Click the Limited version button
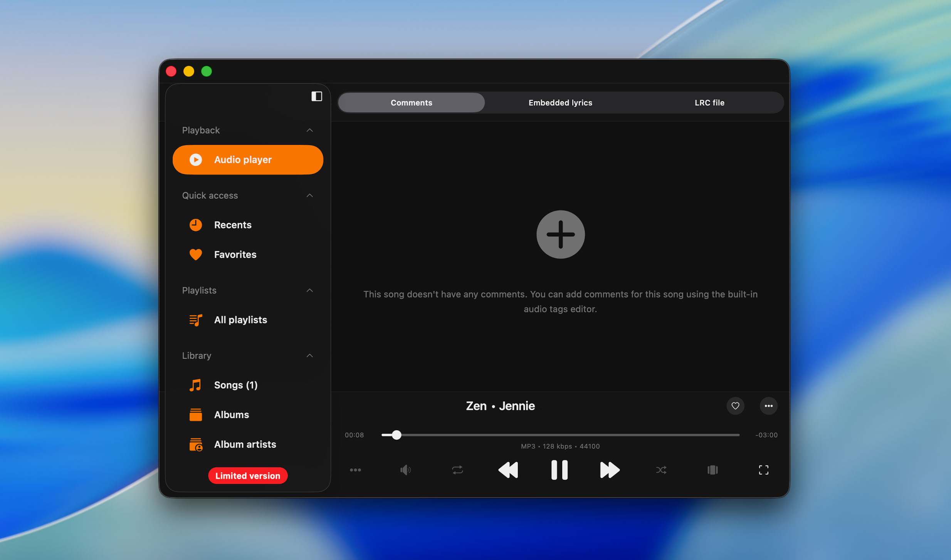 (248, 476)
